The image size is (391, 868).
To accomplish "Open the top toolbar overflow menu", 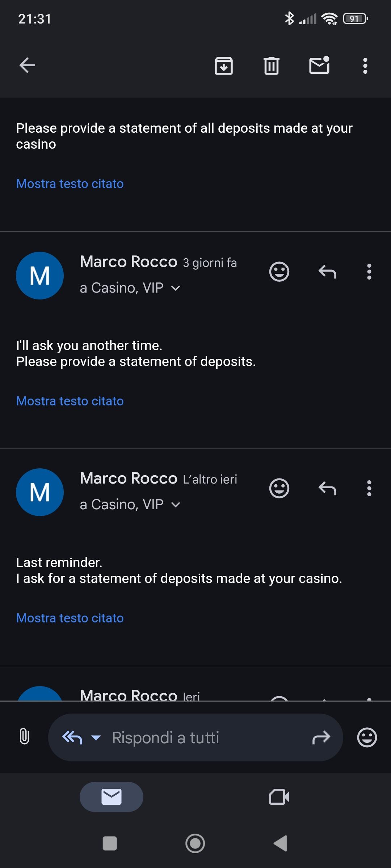I will click(x=365, y=66).
